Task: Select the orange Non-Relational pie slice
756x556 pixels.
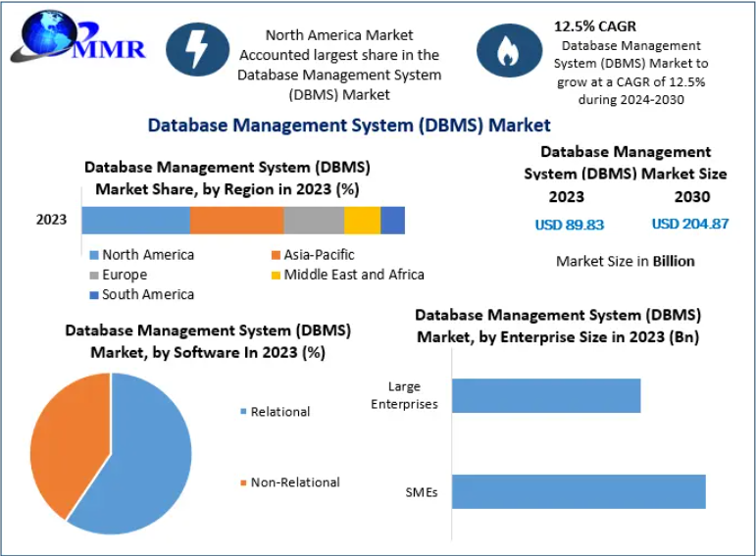Action: [x=64, y=441]
